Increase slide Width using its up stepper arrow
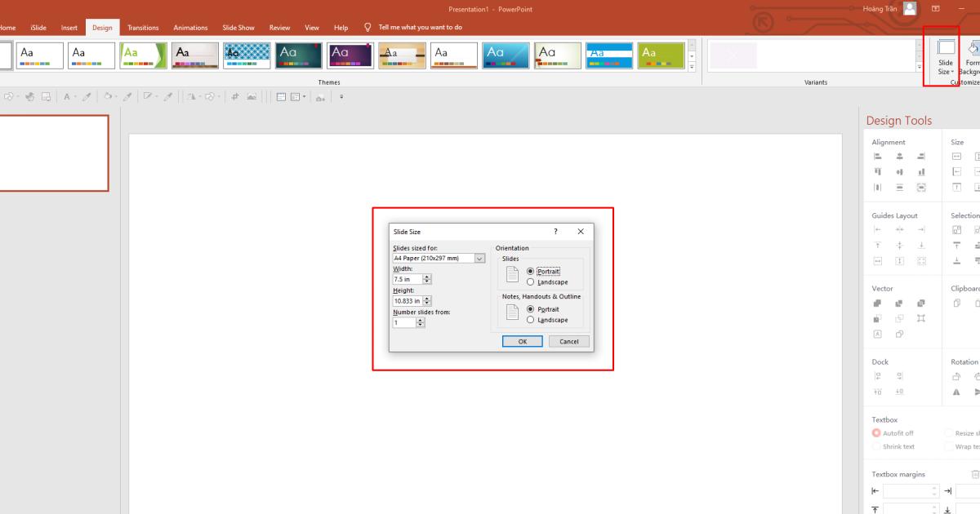This screenshot has width=980, height=514. (425, 276)
